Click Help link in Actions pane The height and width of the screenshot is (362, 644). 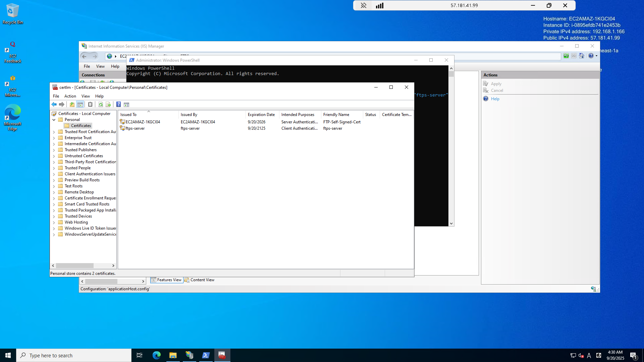click(495, 99)
